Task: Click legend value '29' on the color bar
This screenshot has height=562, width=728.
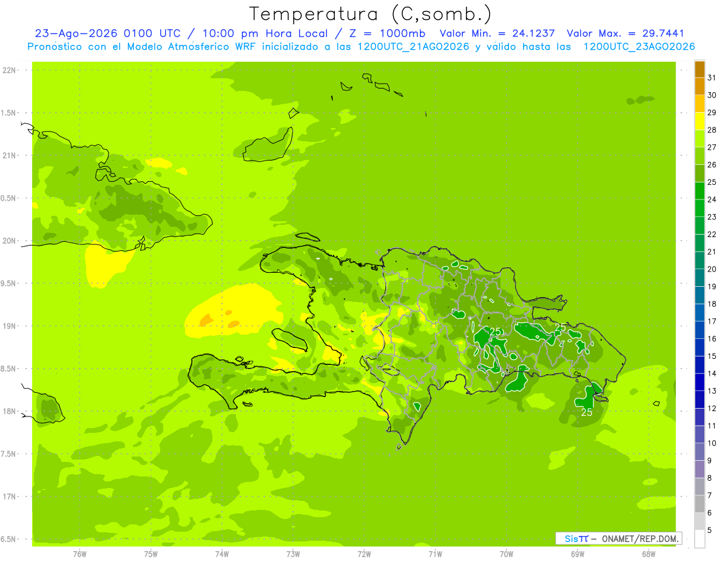Action: click(712, 112)
